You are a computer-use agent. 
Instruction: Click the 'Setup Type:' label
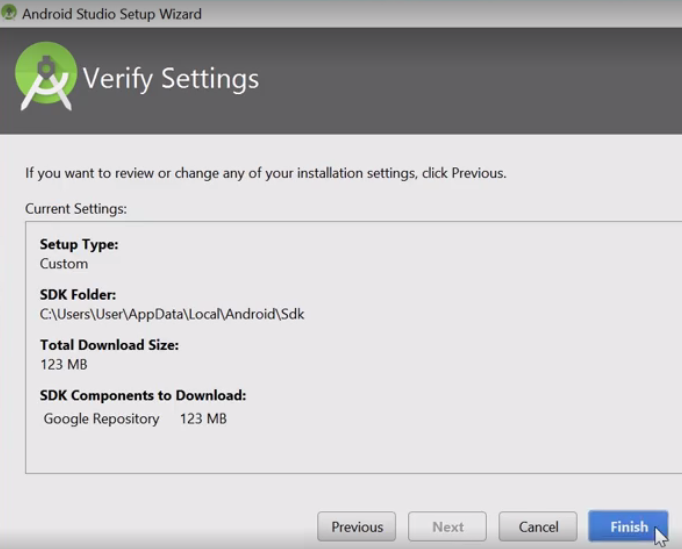tap(79, 244)
